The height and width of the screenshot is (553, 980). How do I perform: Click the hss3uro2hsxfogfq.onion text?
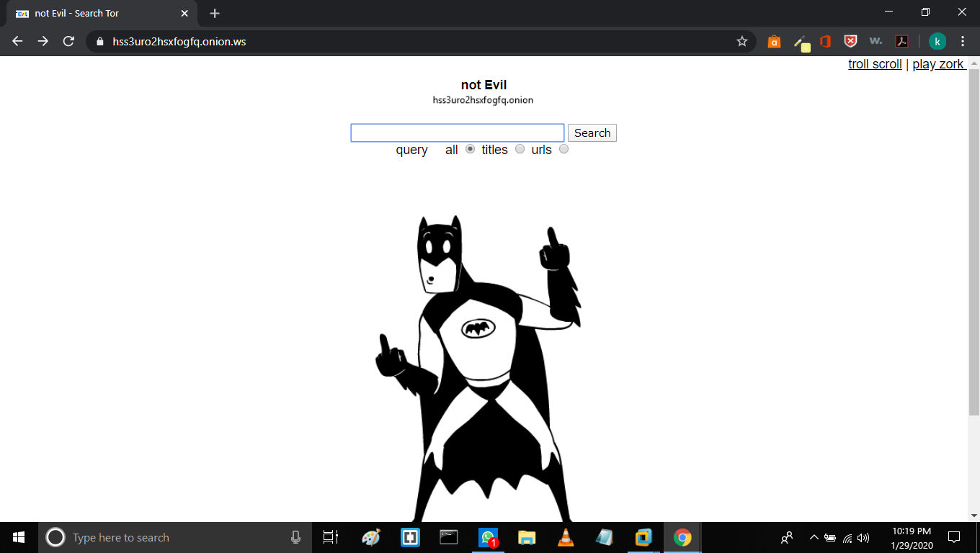click(484, 100)
